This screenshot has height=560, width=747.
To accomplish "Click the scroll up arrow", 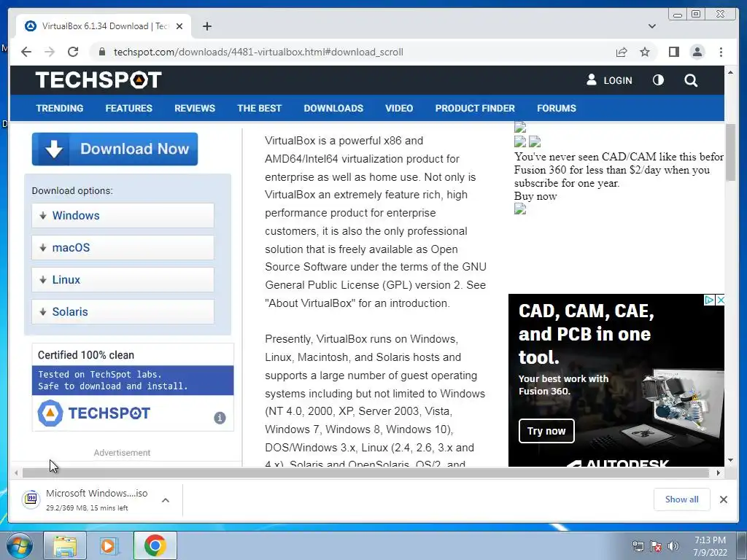I will pos(730,72).
